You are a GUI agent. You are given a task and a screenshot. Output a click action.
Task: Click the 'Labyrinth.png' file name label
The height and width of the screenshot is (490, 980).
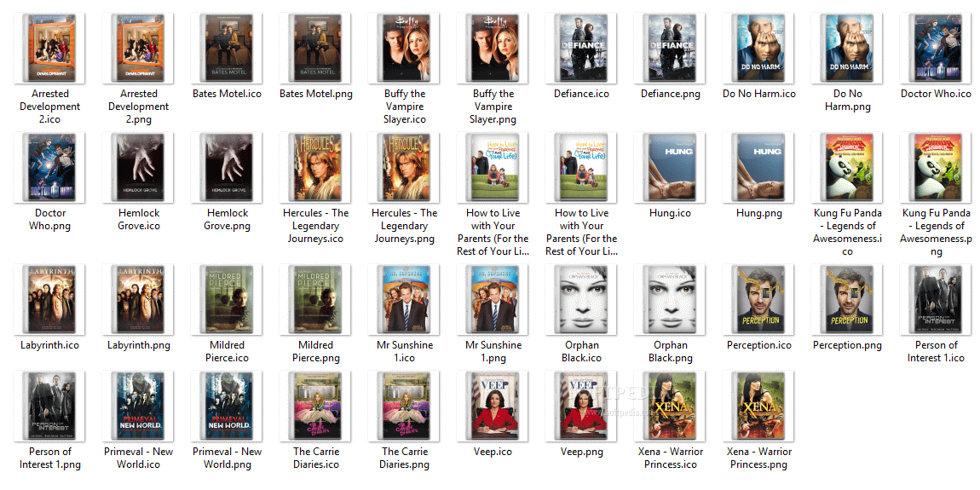tap(139, 345)
